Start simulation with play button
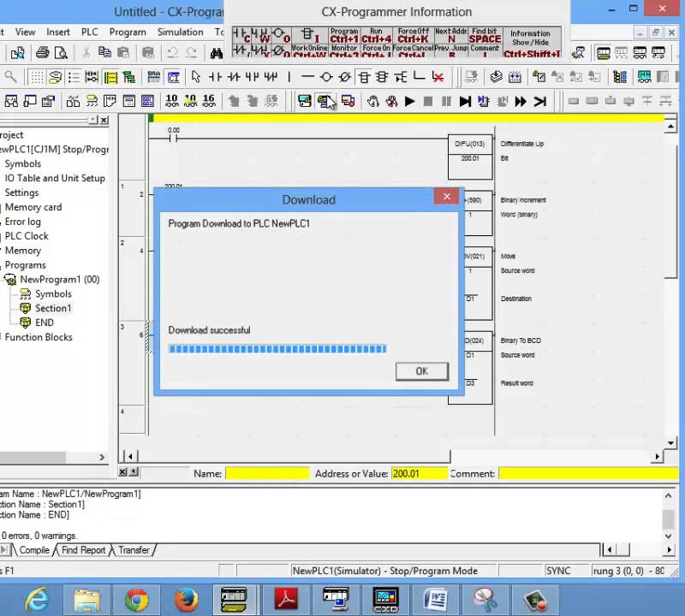685x616 pixels. [410, 102]
